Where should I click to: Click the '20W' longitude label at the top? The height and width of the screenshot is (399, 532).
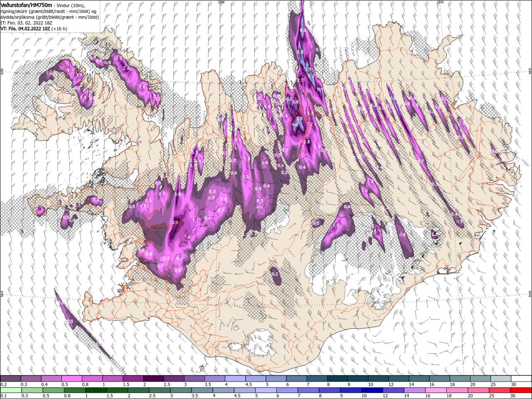[221, 2]
